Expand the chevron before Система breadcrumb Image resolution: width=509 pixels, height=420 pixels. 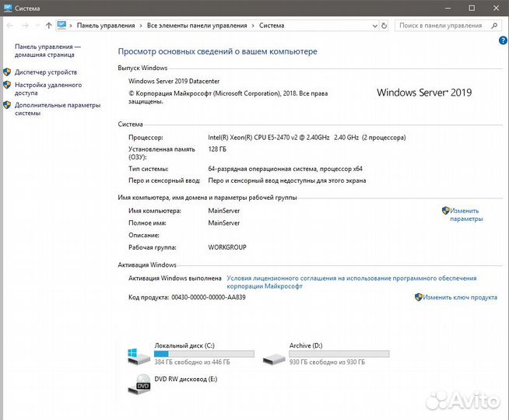pos(253,26)
